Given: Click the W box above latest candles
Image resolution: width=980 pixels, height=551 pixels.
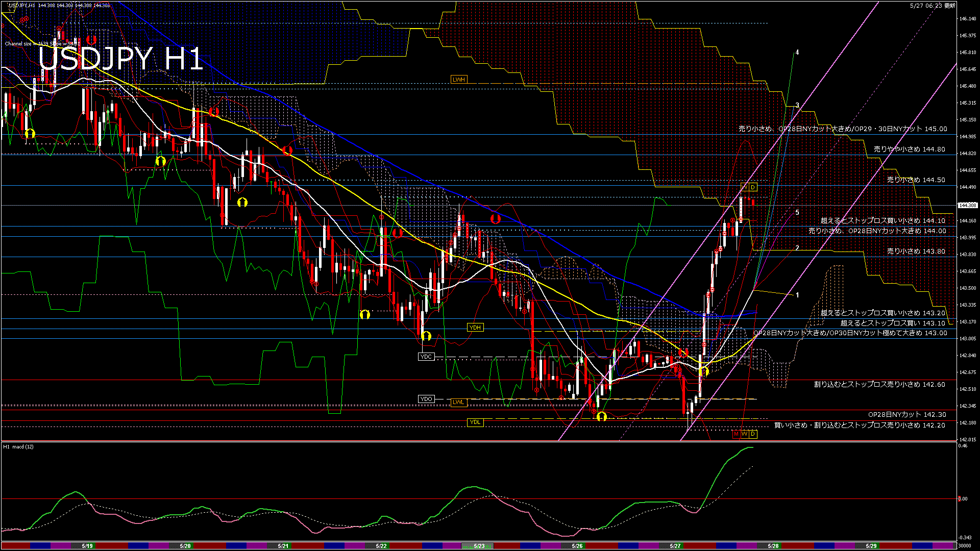Looking at the screenshot, I should click(745, 187).
